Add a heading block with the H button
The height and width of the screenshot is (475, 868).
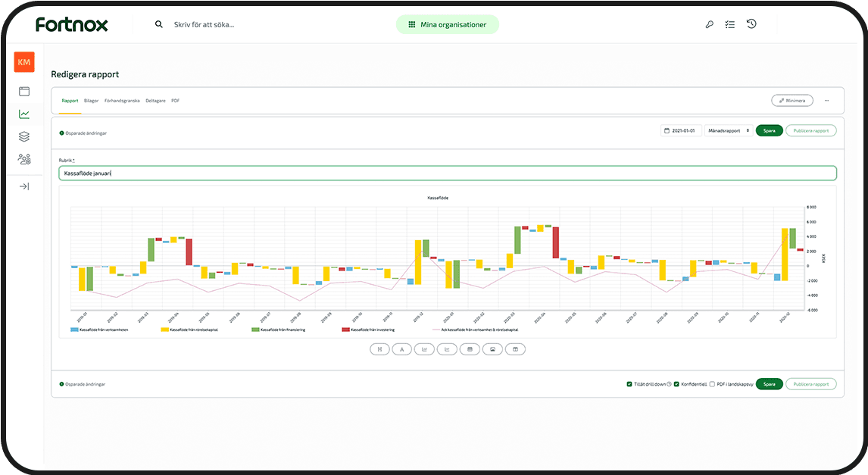pos(379,349)
